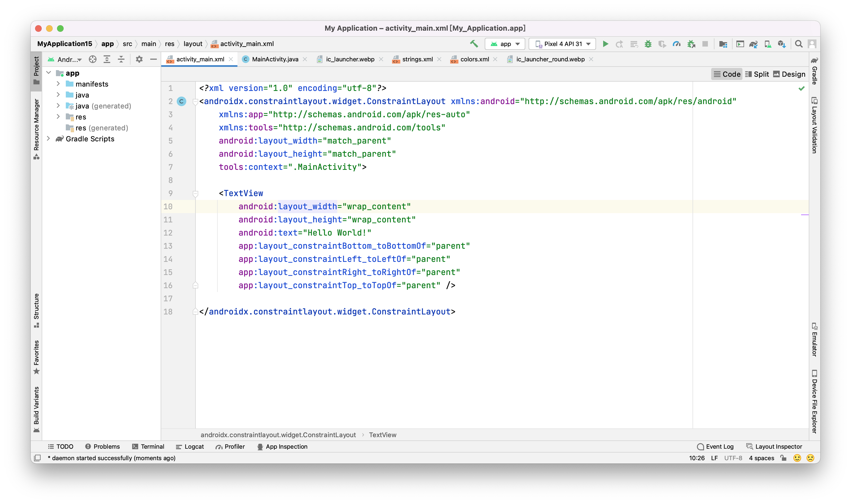Open the app run configuration dropdown
The width and height of the screenshot is (851, 504).
[x=505, y=44]
